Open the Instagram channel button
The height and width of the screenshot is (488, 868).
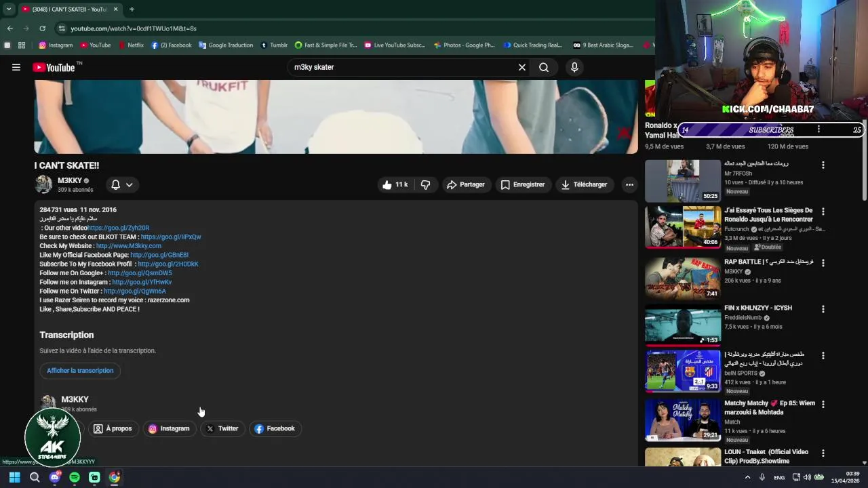(x=169, y=428)
